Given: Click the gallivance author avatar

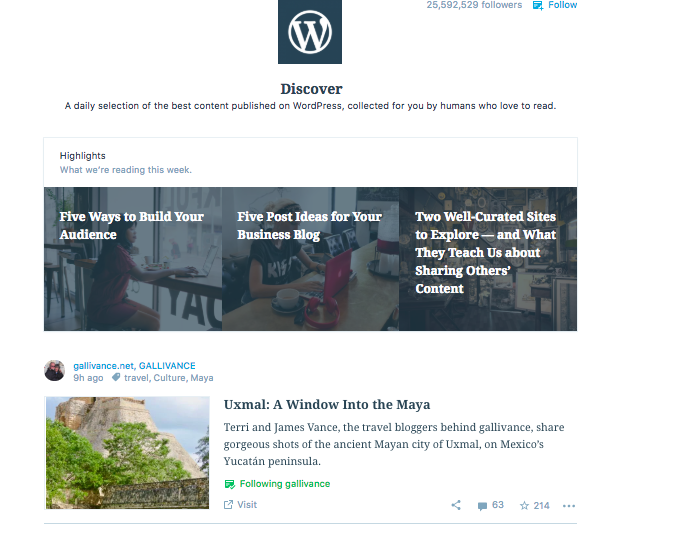Looking at the screenshot, I should click(x=55, y=371).
